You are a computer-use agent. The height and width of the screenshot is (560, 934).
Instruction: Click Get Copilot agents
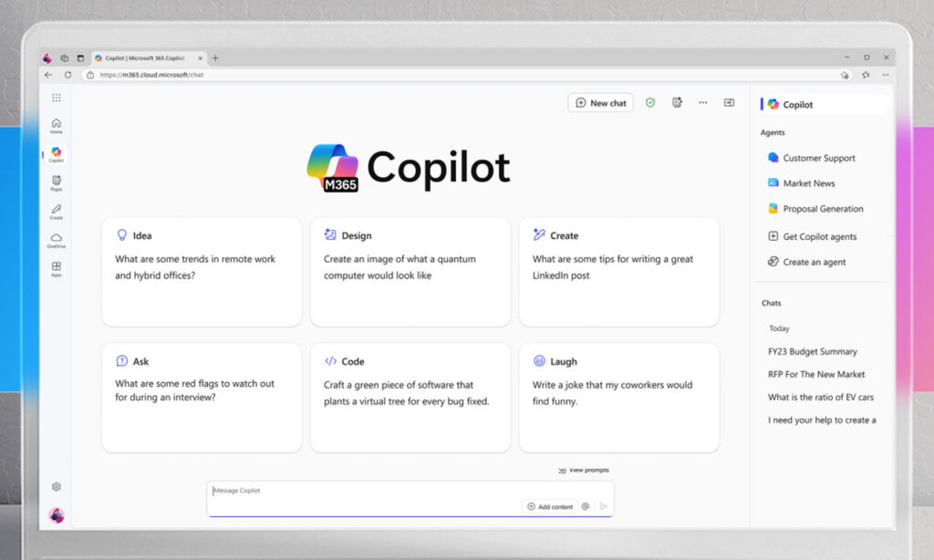pyautogui.click(x=812, y=236)
